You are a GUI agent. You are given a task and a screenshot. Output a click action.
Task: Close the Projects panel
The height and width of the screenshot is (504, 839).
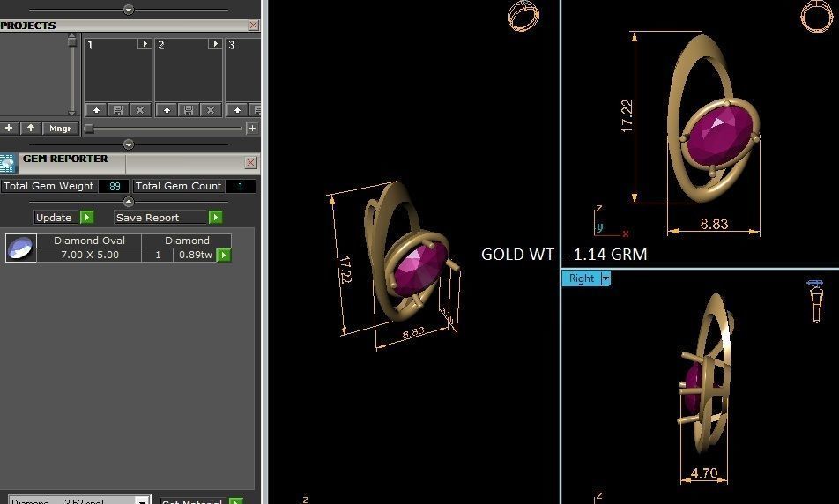(254, 26)
